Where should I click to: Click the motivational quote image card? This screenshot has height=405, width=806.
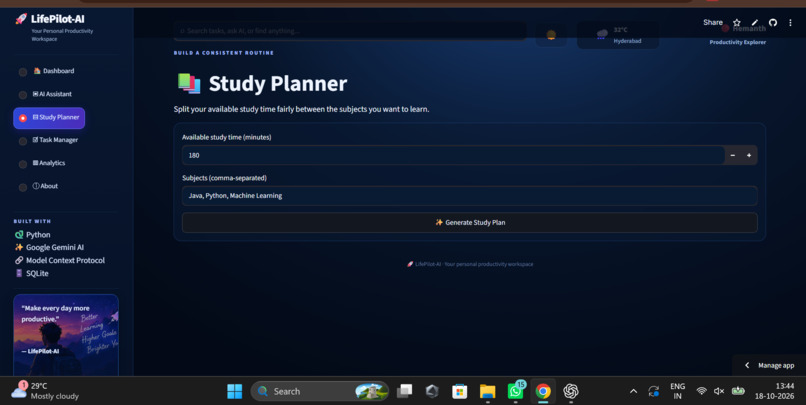tap(66, 335)
